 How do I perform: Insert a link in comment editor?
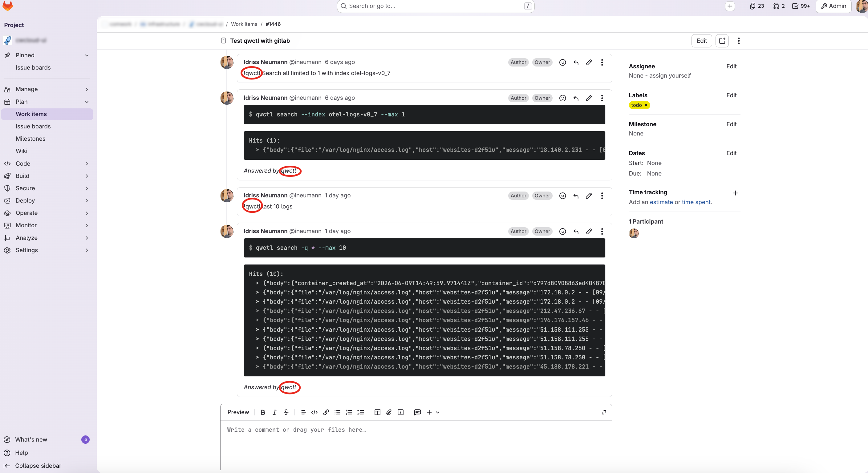point(326,412)
